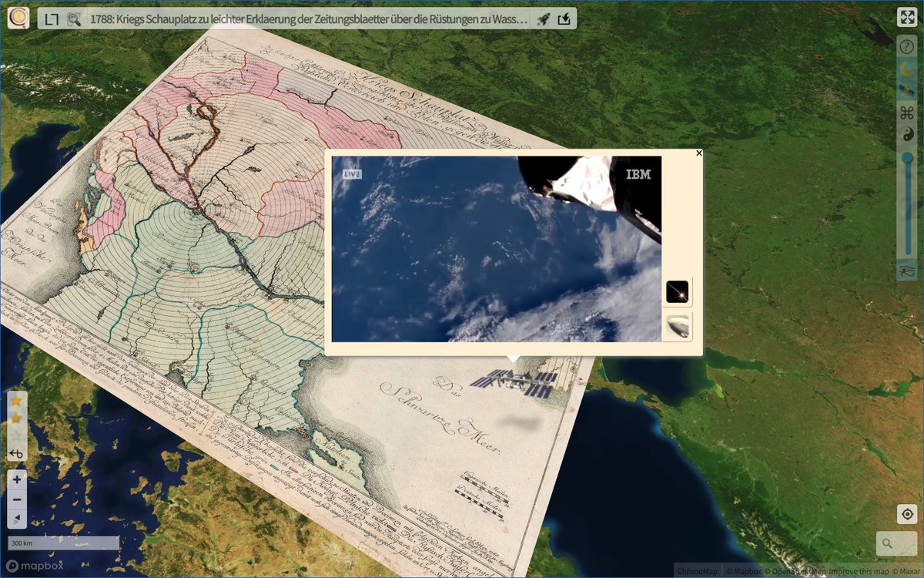
Task: Enter fullscreen mode
Action: 907,18
